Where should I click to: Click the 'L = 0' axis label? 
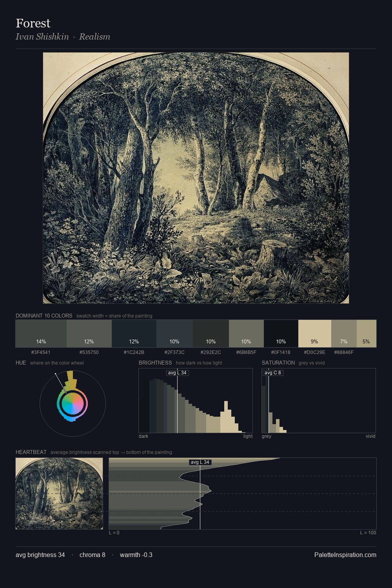(x=114, y=533)
